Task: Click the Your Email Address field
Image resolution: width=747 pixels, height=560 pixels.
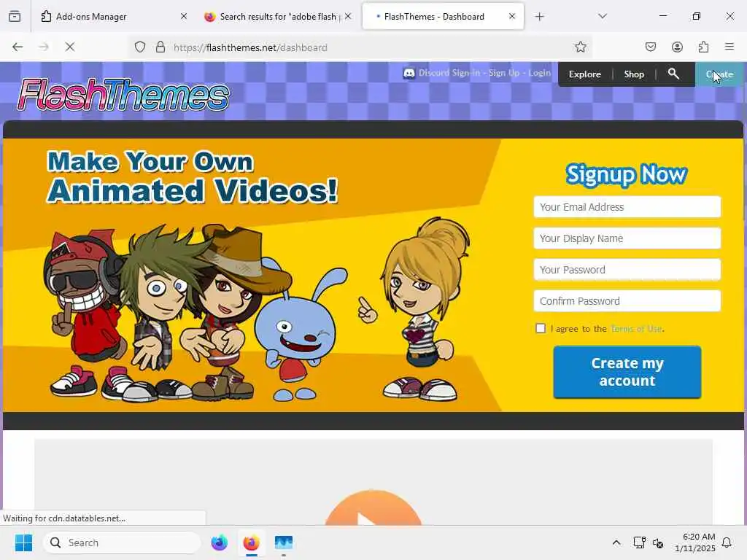Action: (627, 206)
